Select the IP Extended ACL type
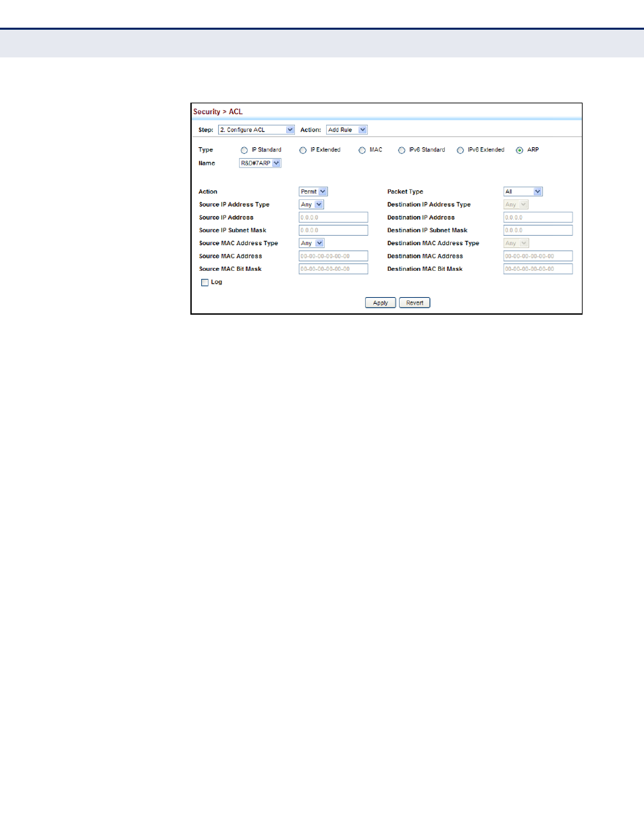644x834 pixels. pyautogui.click(x=302, y=150)
